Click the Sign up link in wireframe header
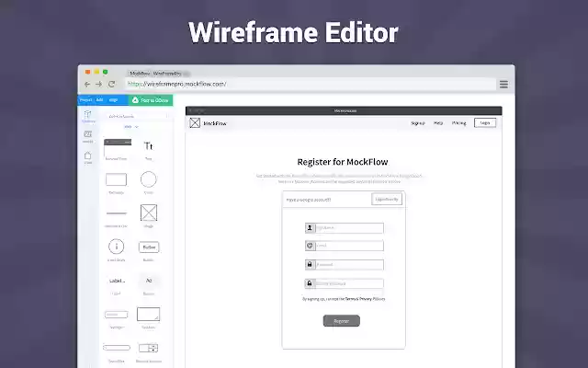Image resolution: width=588 pixels, height=368 pixels. pyautogui.click(x=418, y=123)
